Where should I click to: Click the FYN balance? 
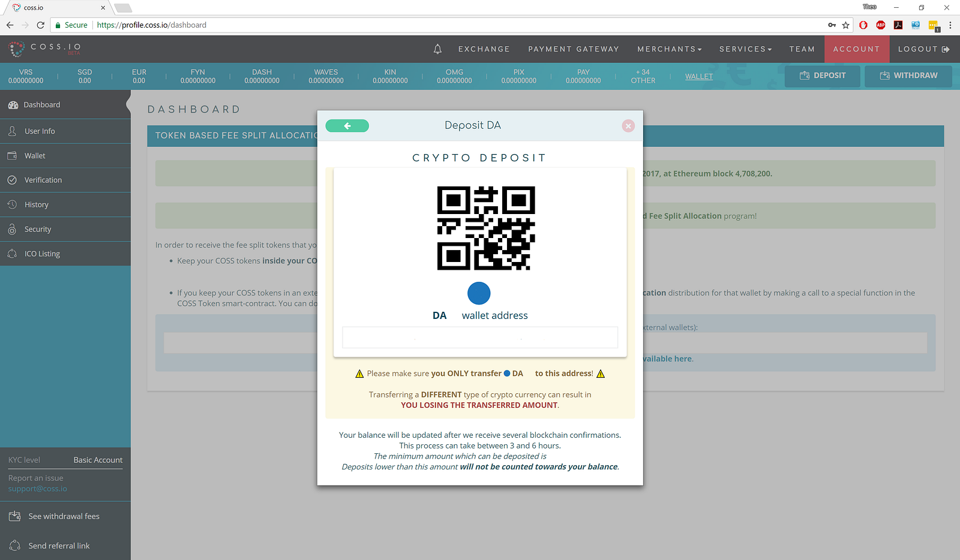[x=198, y=76]
